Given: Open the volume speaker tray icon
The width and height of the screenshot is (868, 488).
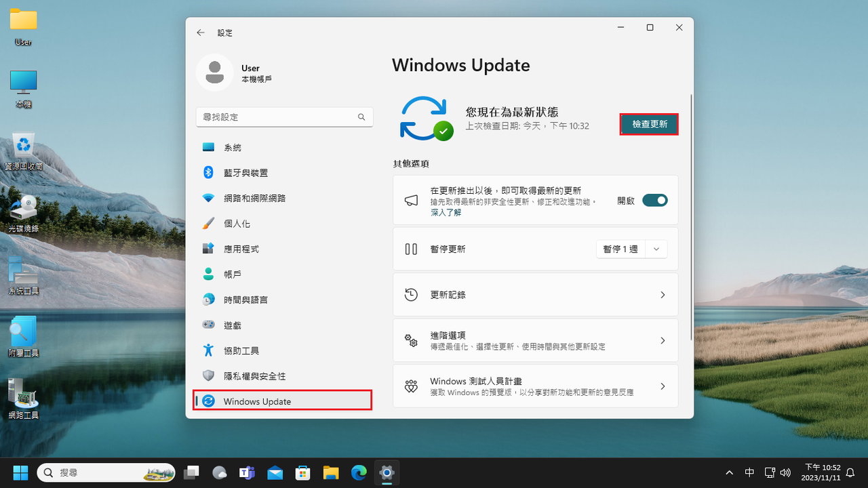Looking at the screenshot, I should tap(786, 472).
